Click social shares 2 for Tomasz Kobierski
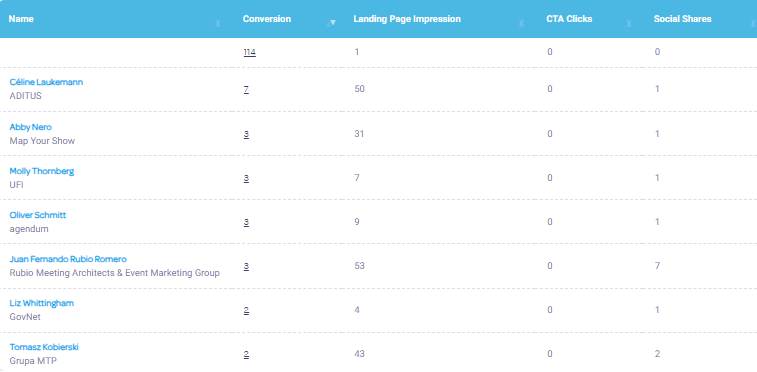Image resolution: width=757 pixels, height=372 pixels. [x=658, y=354]
